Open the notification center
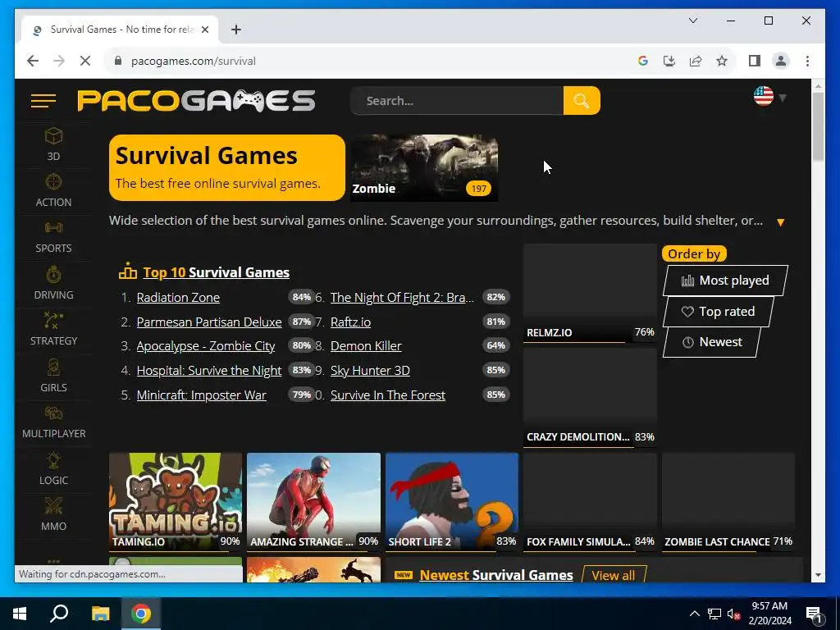Screen dimensions: 840x630 [x=814, y=614]
